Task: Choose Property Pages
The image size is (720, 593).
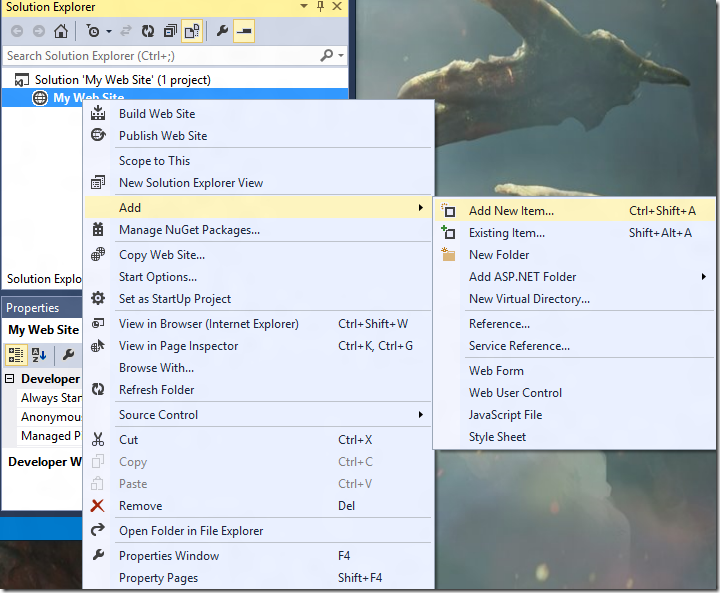Action: [259, 578]
